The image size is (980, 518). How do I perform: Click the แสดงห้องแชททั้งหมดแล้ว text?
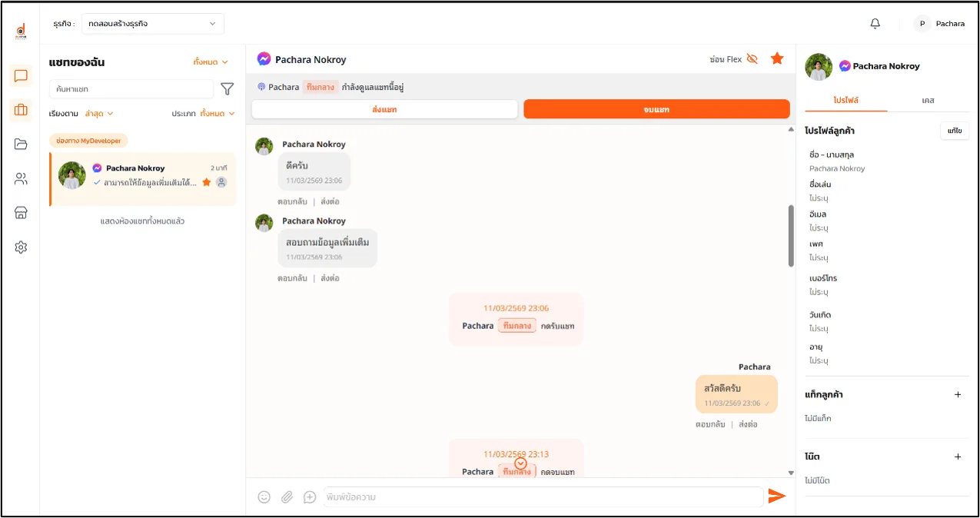pyautogui.click(x=142, y=221)
